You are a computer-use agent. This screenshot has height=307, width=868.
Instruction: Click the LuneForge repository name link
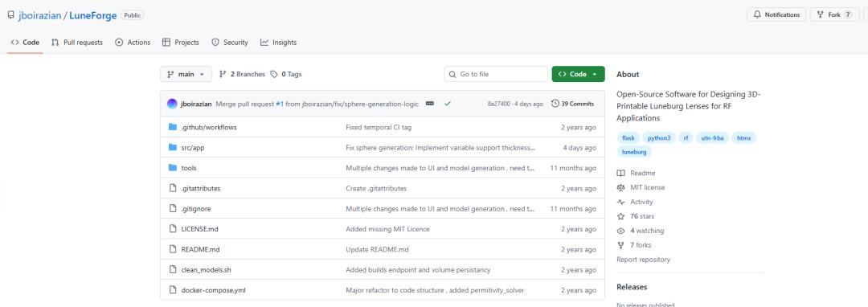(93, 15)
